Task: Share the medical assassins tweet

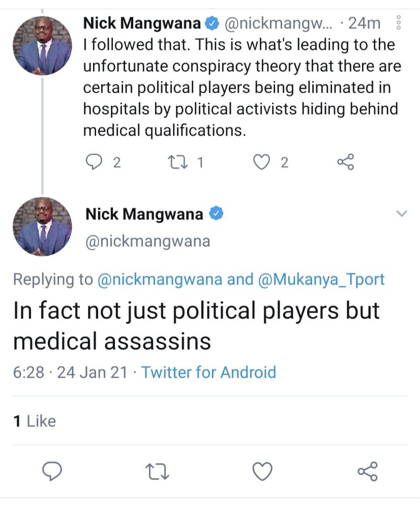Action: [368, 471]
